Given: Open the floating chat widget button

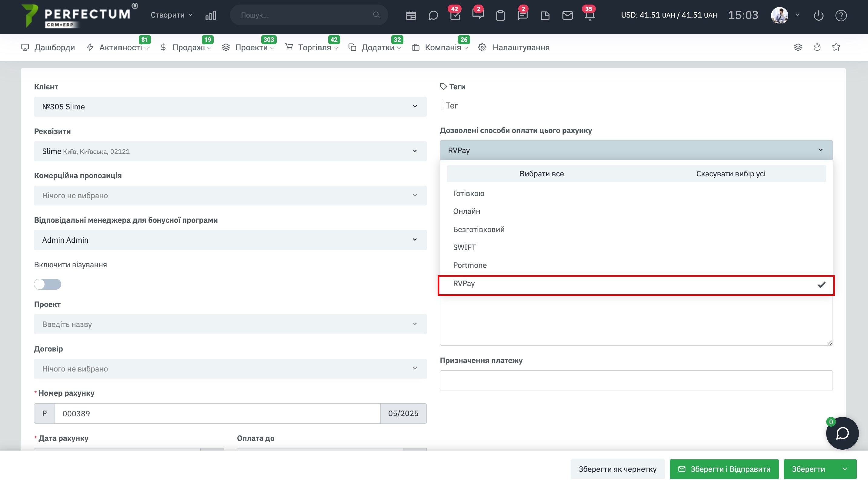Looking at the screenshot, I should [842, 433].
